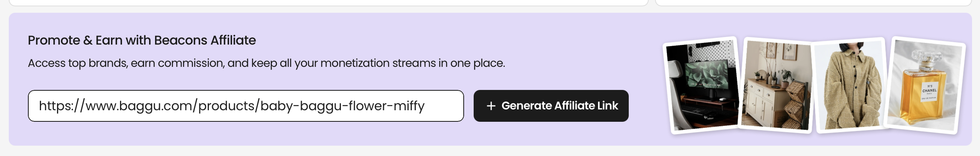980x156 pixels.
Task: Generate Affiliate Link for the Baggu URL
Action: point(551,106)
